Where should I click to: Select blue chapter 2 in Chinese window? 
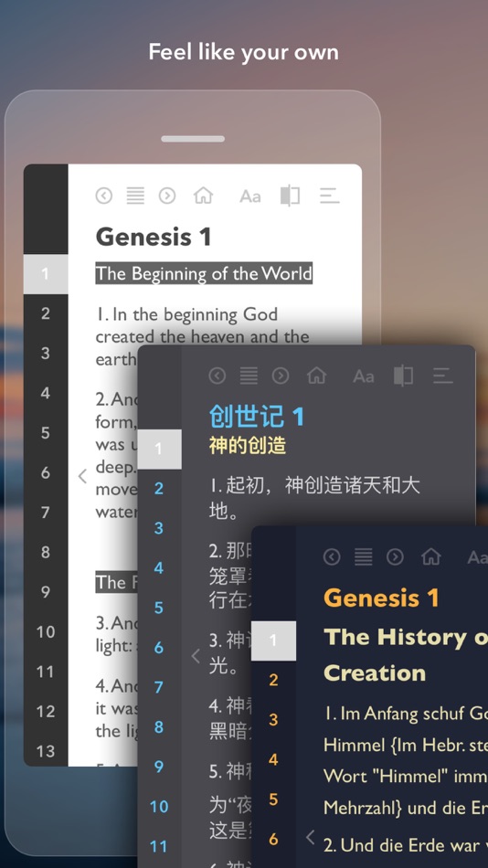click(159, 489)
